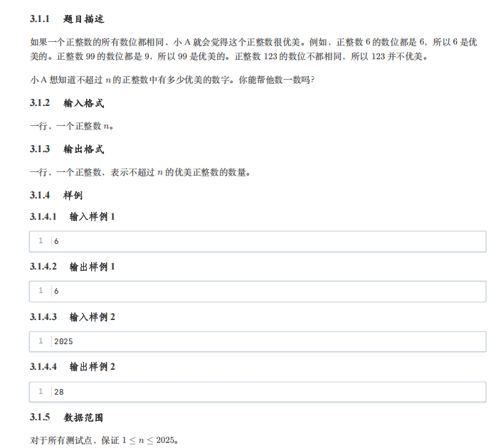Image resolution: width=496 pixels, height=448 pixels.
Task: Click the value 2025 in input sample 2
Action: click(63, 342)
